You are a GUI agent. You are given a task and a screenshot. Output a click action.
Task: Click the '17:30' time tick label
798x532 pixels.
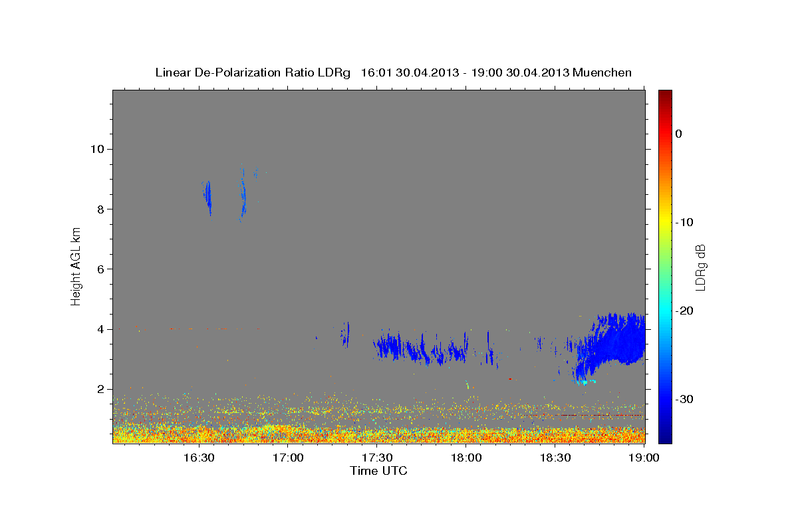pyautogui.click(x=377, y=458)
